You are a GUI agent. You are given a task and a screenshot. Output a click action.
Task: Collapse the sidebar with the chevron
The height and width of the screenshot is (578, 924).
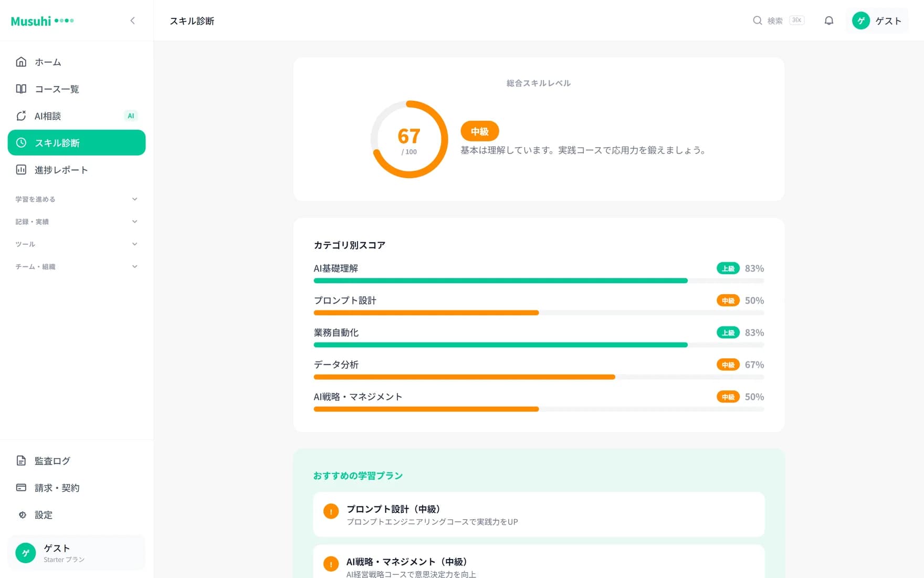click(133, 20)
